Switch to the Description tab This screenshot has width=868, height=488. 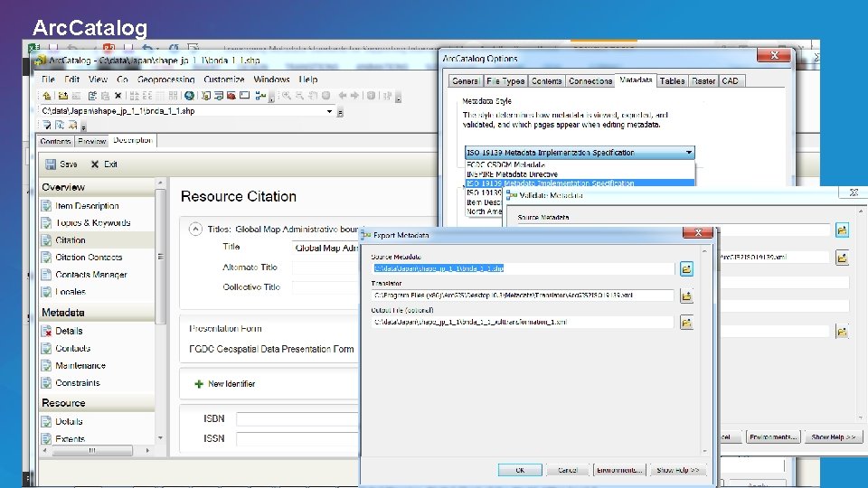coord(133,140)
